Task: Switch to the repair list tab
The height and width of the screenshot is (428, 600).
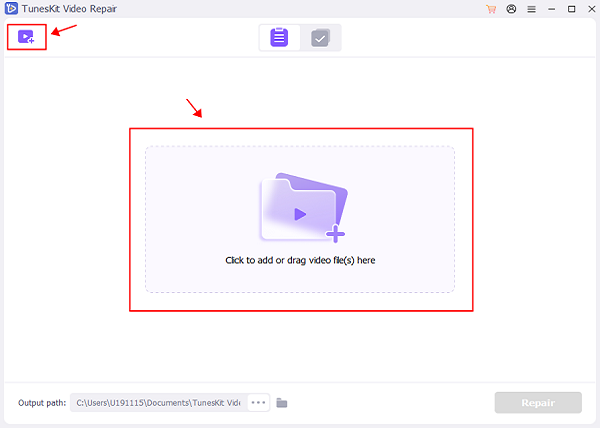Action: coord(279,37)
